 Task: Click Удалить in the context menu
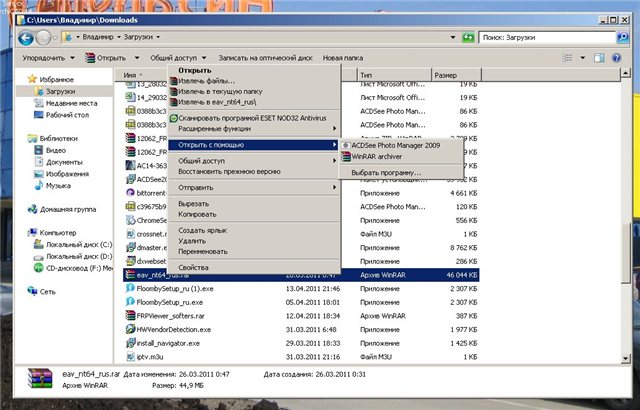coord(192,241)
